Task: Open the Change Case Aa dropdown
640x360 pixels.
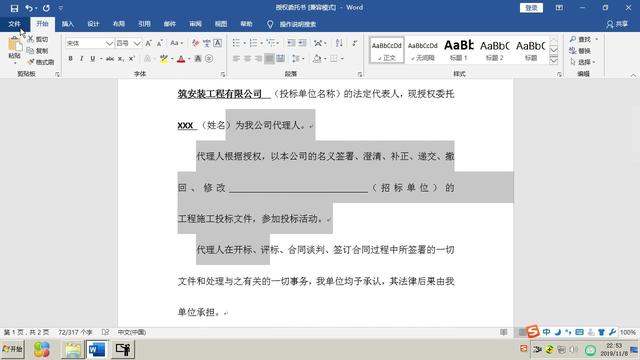Action: click(x=176, y=43)
